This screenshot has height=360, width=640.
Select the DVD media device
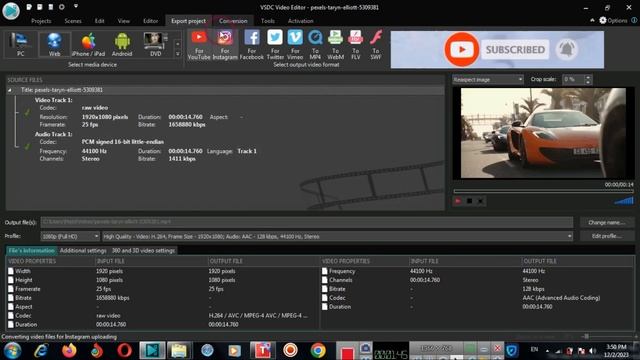click(156, 44)
